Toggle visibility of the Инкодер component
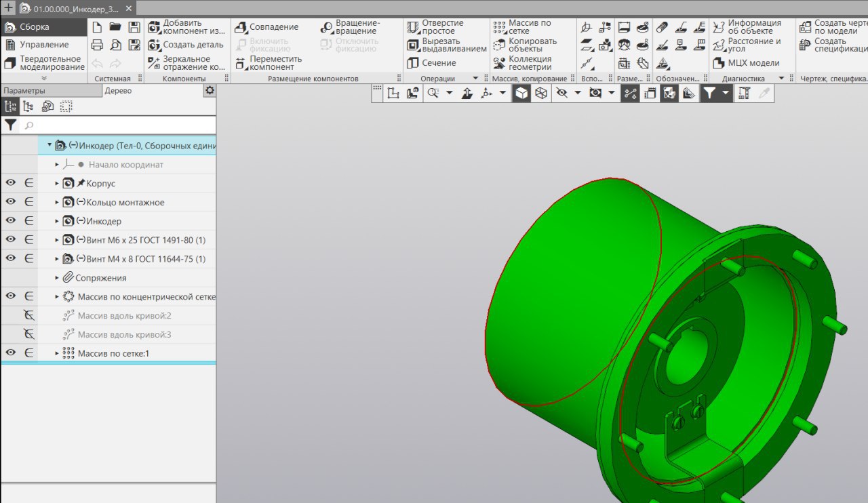This screenshot has width=868, height=503. 10,221
